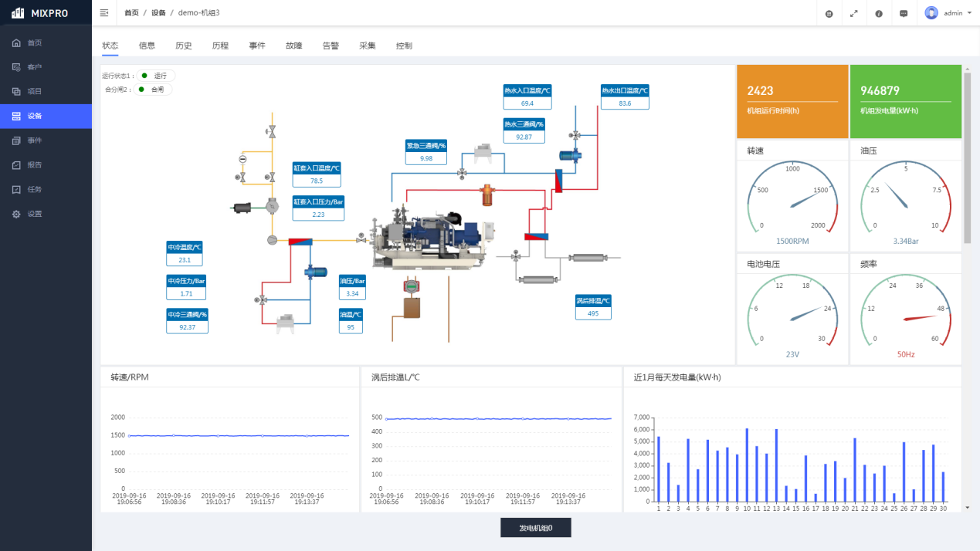
Task: Open the info icon in top bar
Action: click(x=879, y=14)
